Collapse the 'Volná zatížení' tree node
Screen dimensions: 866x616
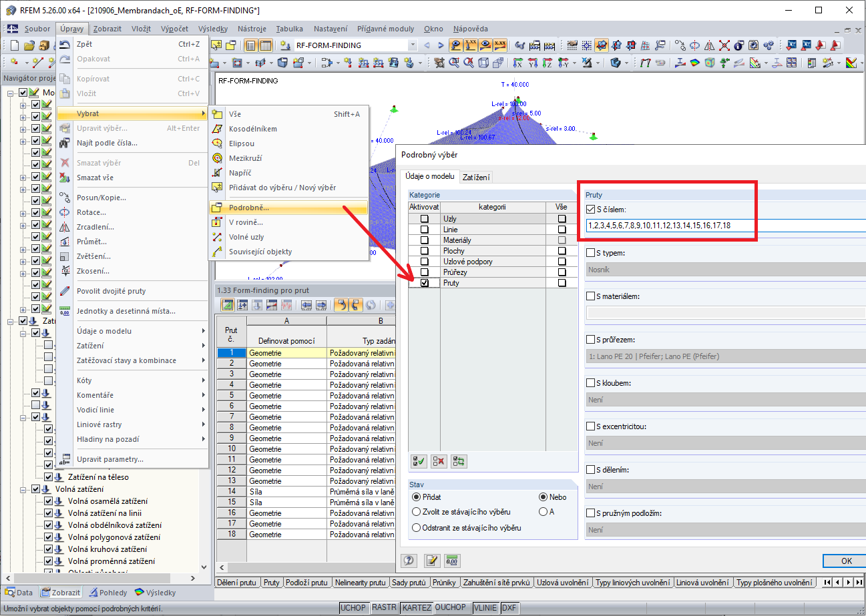pyautogui.click(x=23, y=489)
